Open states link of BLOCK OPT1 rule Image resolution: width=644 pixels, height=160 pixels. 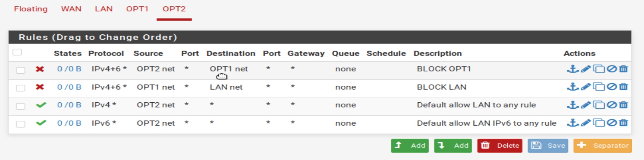[69, 69]
